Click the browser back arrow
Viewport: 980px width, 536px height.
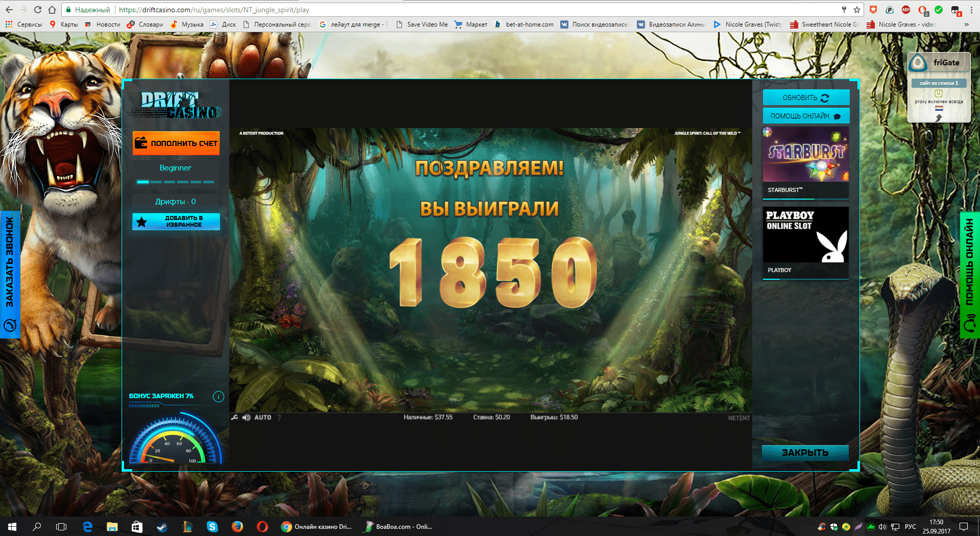(9, 10)
